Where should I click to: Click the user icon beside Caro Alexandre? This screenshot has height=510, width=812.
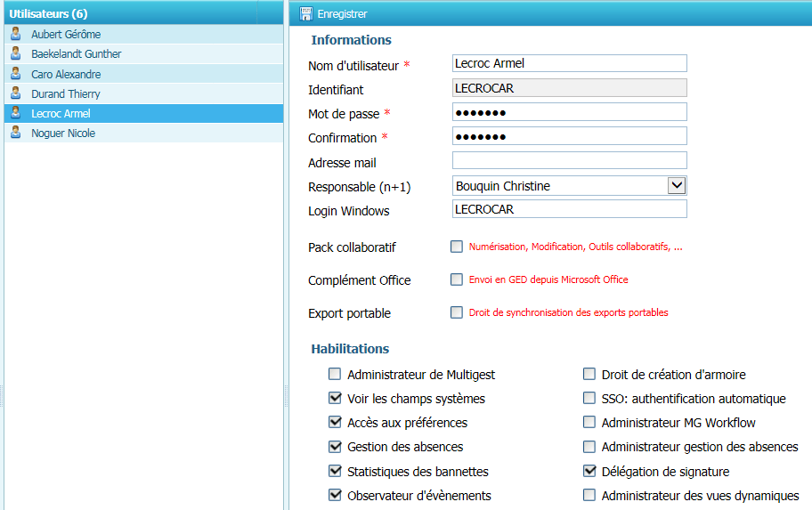[15, 74]
